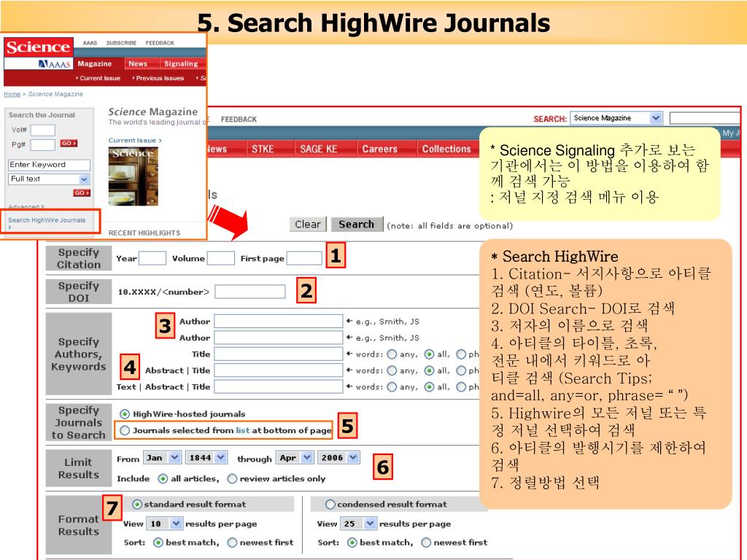
Task: Click the GO button beside Pg# field
Action: coord(69,144)
